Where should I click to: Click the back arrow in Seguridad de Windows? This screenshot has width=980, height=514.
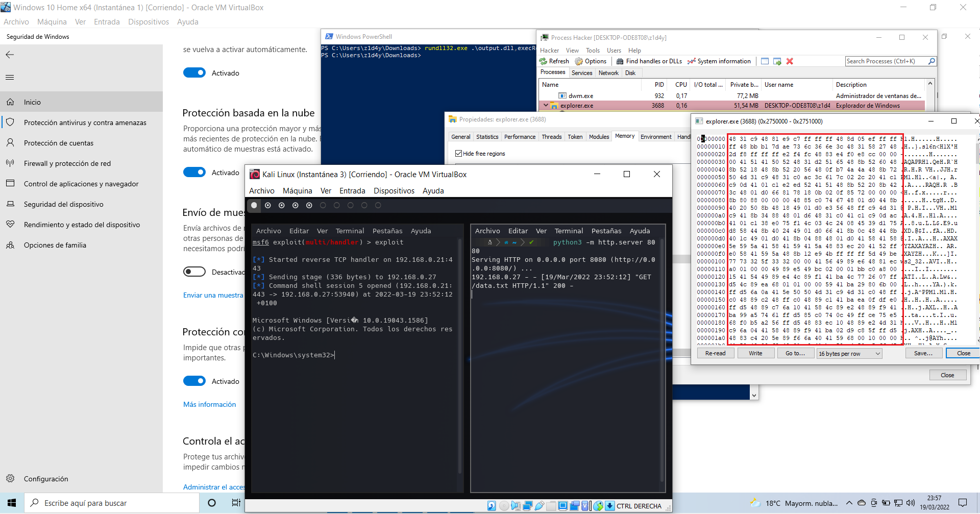[10, 55]
